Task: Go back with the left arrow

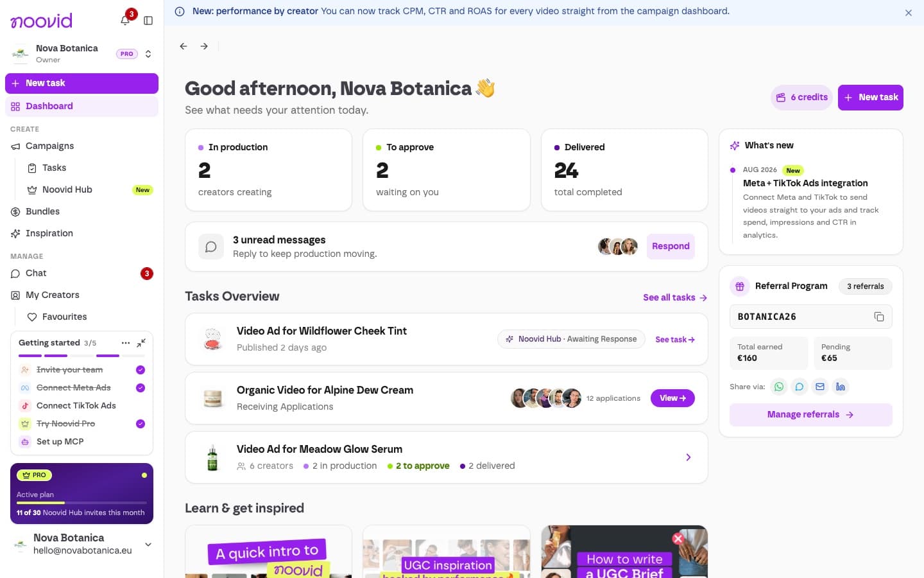Action: 184,46
